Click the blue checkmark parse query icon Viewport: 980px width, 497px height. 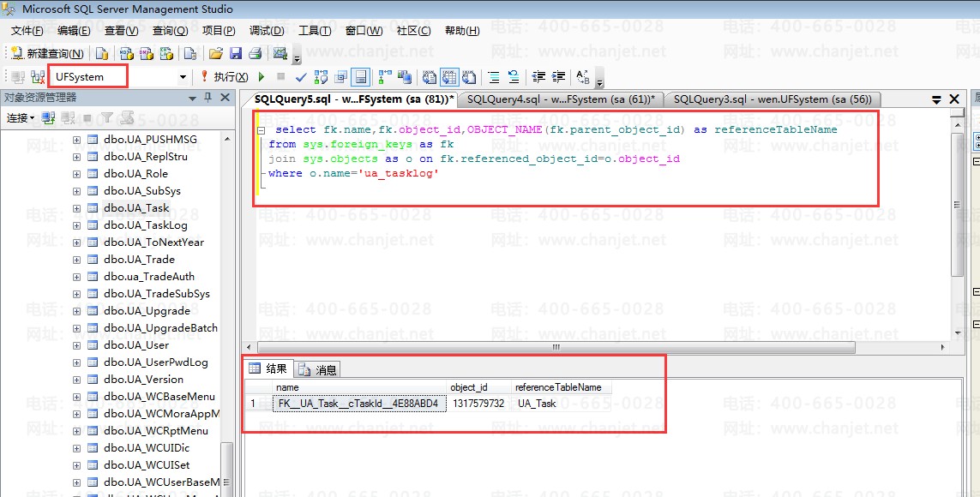click(x=302, y=77)
